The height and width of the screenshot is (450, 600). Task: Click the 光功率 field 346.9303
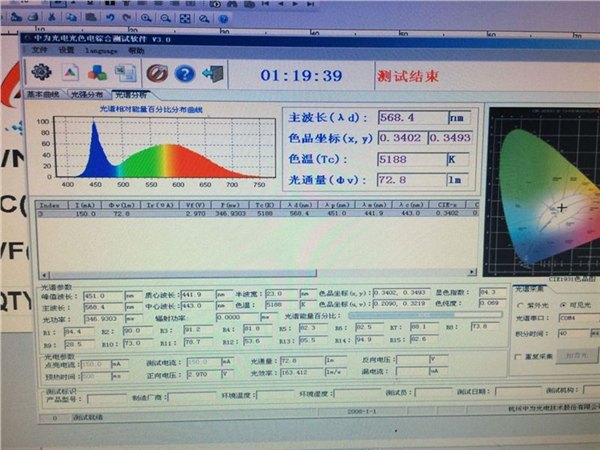coord(103,319)
